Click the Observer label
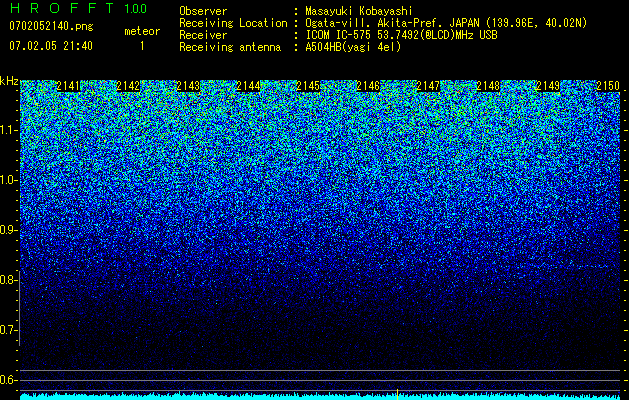629x400 pixels. (203, 11)
